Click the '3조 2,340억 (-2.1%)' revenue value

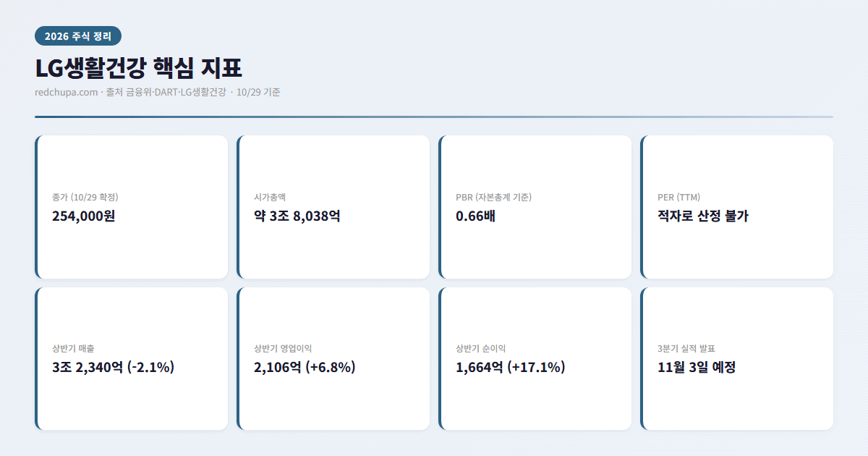click(x=114, y=367)
